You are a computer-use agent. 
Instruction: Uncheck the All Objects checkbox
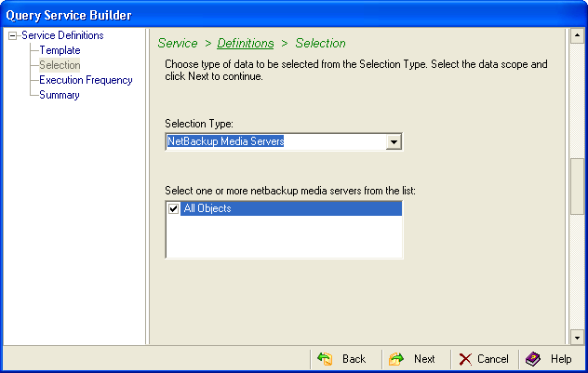coord(173,208)
